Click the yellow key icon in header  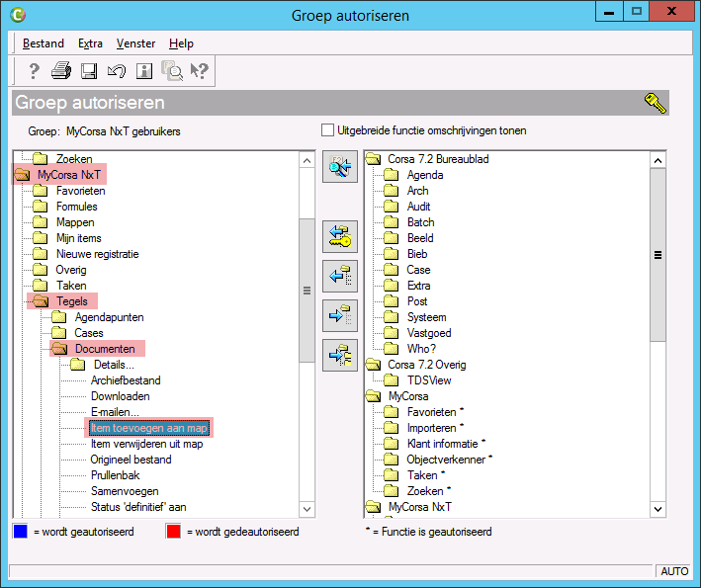pyautogui.click(x=655, y=103)
